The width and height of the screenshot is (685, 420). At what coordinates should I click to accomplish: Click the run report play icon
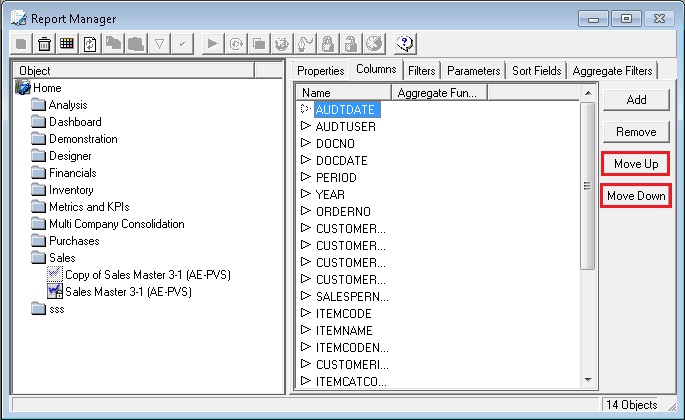(x=211, y=43)
